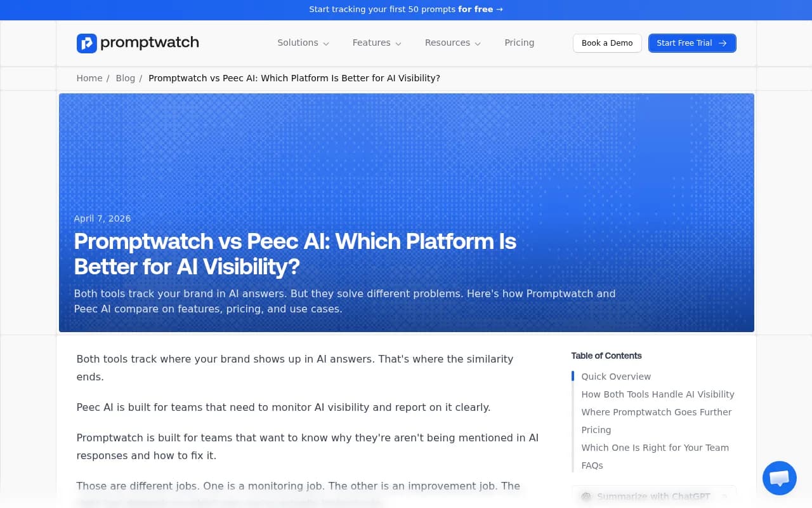Jump to Which One Is Right for Your Team
The width and height of the screenshot is (812, 508).
[655, 448]
